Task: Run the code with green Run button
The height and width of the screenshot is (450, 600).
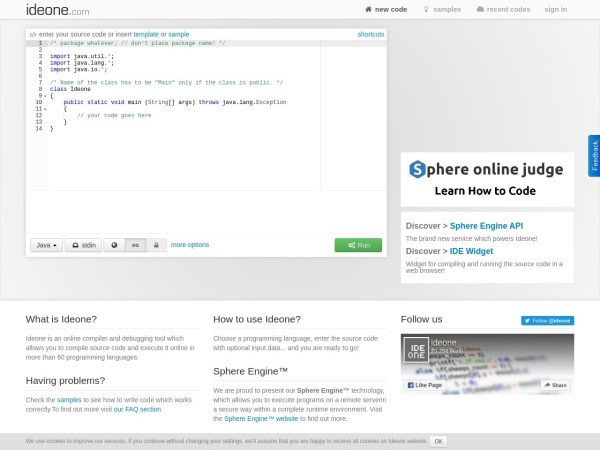Action: coord(358,245)
